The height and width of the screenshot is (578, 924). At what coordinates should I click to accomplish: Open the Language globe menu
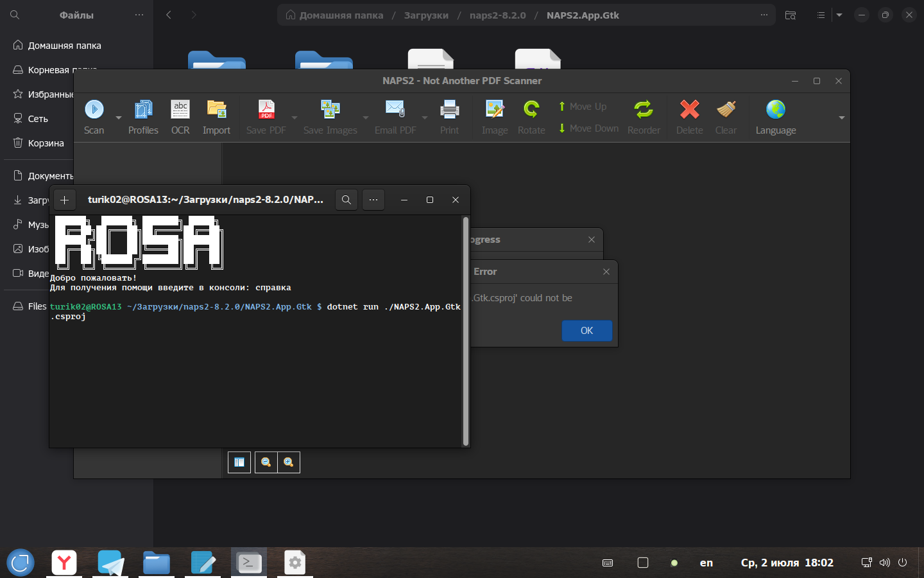point(775,110)
